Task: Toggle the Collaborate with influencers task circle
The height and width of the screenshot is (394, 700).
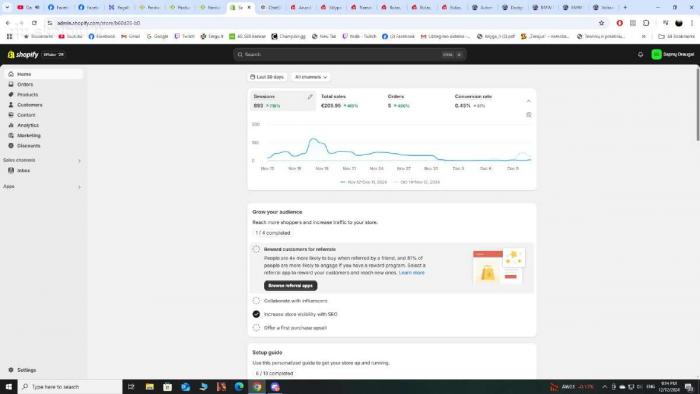Action: point(256,301)
